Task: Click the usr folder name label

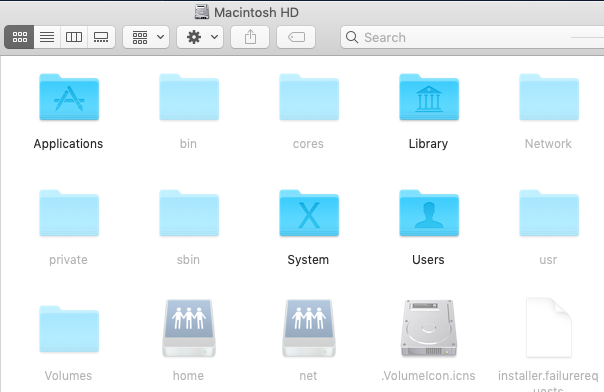Action: pyautogui.click(x=548, y=260)
